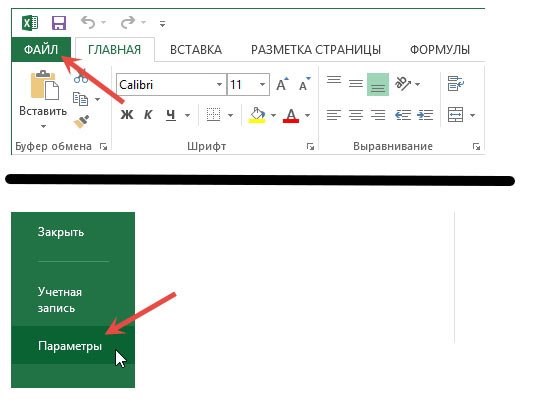Viewport: 537px width, 410px height.
Task: Expand the font name dropdown list
Action: coord(220,84)
